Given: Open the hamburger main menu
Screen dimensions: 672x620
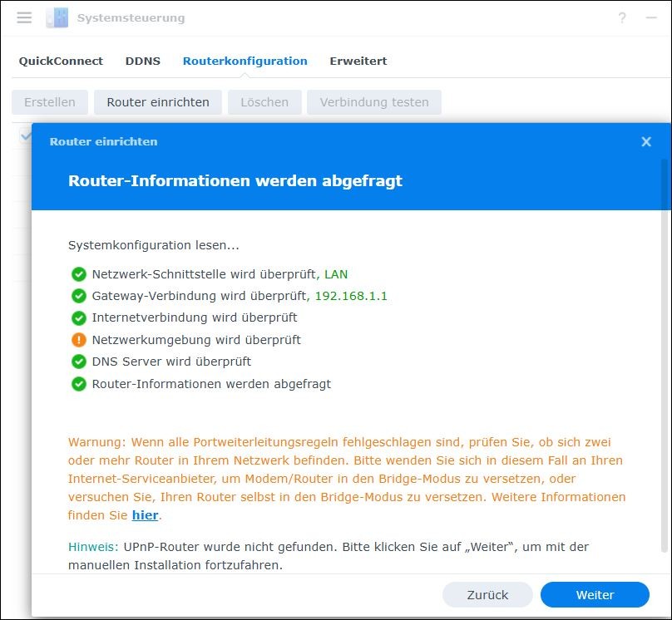Looking at the screenshot, I should pyautogui.click(x=24, y=17).
